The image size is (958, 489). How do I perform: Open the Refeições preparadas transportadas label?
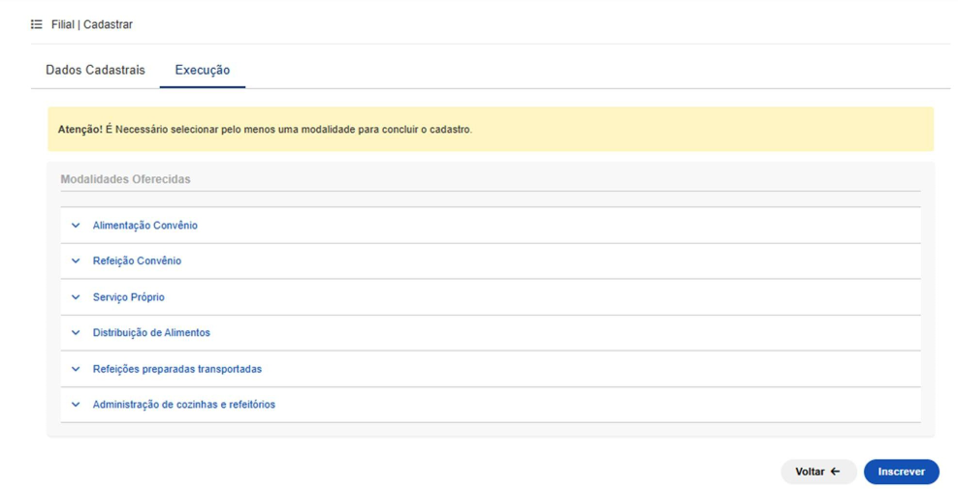[177, 369]
